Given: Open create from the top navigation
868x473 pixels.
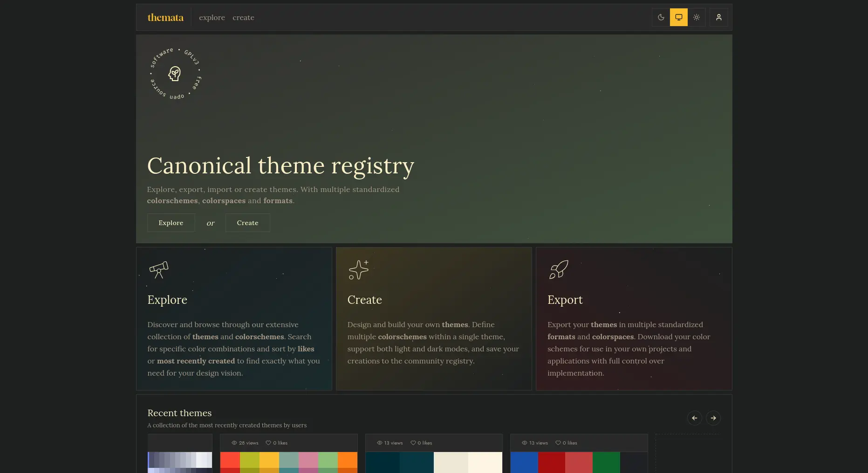Looking at the screenshot, I should pos(243,17).
